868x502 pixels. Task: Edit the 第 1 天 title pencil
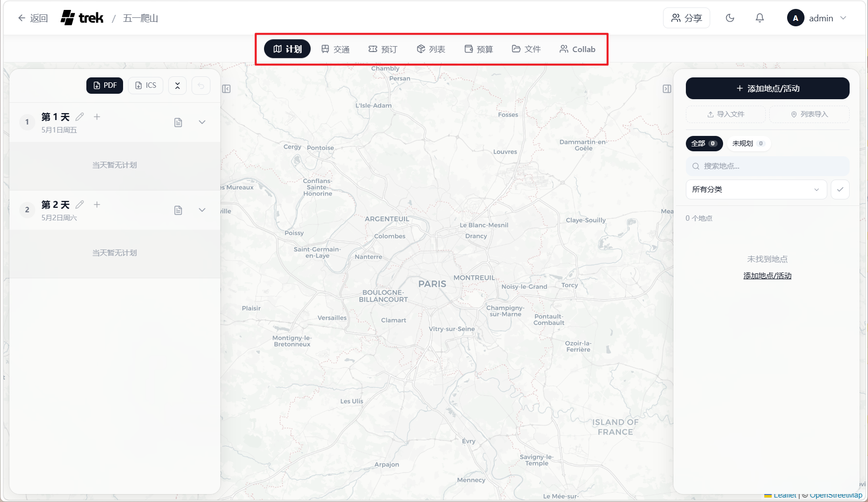coord(80,117)
